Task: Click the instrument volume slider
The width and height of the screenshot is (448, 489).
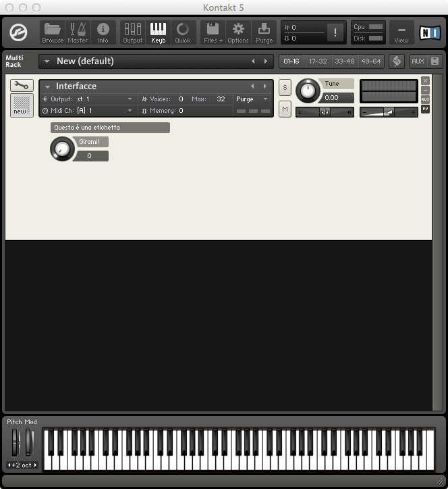Action: [389, 112]
